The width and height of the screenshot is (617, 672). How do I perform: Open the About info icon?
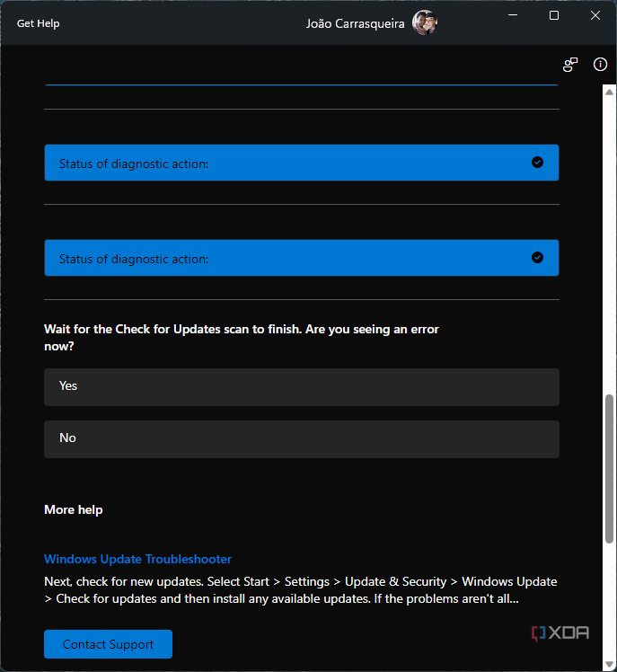pos(600,65)
